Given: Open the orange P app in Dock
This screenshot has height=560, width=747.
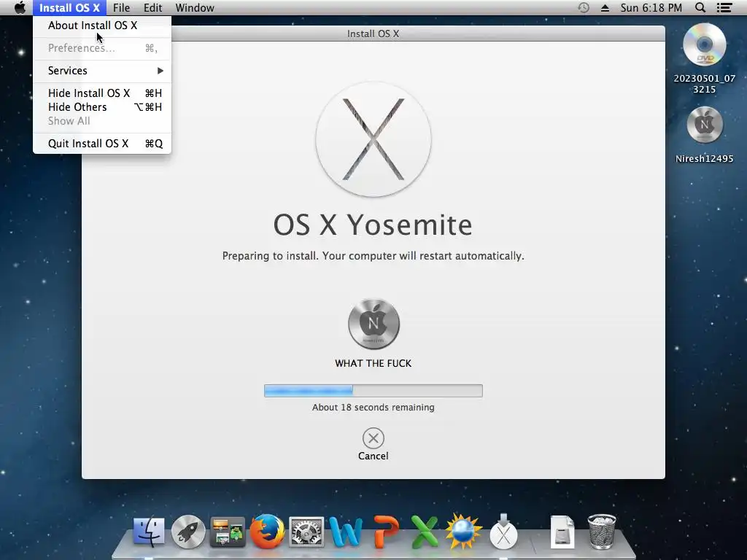Looking at the screenshot, I should (x=385, y=532).
